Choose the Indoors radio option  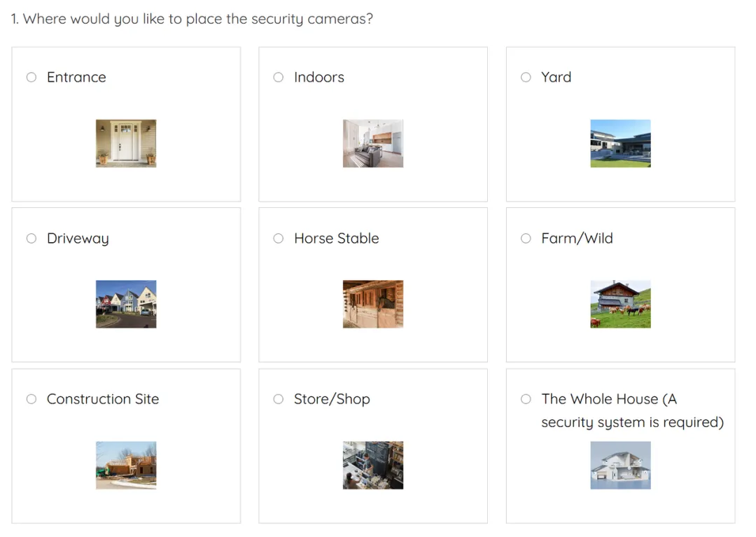tap(278, 77)
